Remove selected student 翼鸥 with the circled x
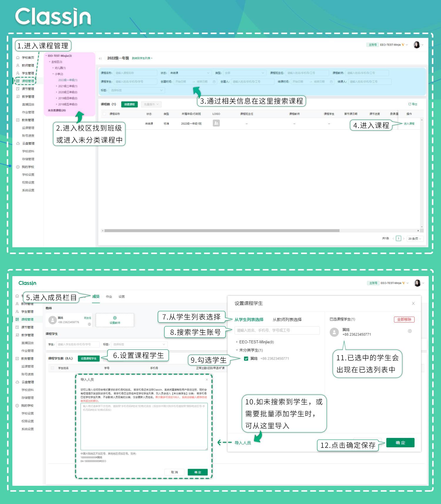The height and width of the screenshot is (504, 441). tap(410, 331)
